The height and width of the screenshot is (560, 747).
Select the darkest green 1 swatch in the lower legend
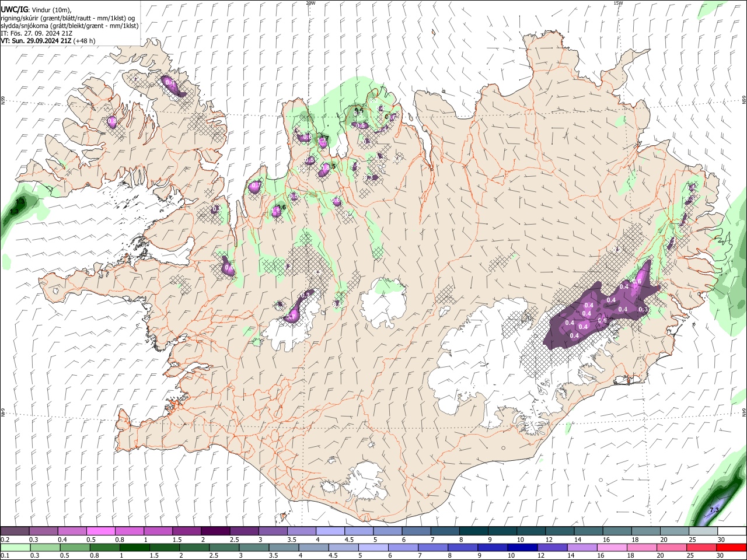[x=134, y=547]
